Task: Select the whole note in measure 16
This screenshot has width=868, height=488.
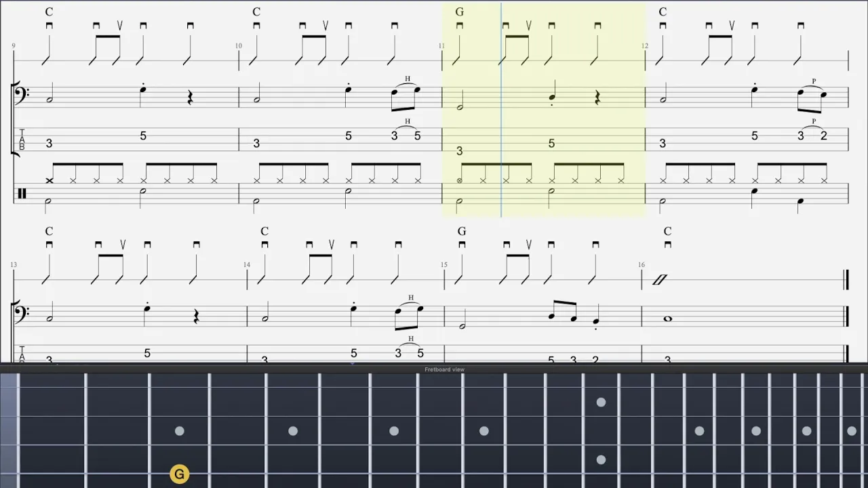Action: [x=667, y=319]
